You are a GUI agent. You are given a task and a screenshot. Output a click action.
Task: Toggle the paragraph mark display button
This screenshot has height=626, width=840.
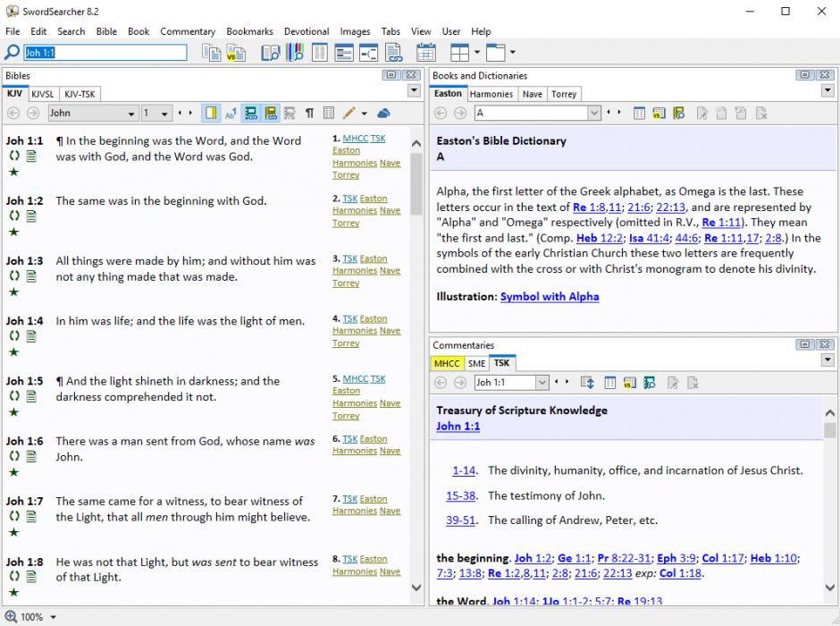[310, 113]
